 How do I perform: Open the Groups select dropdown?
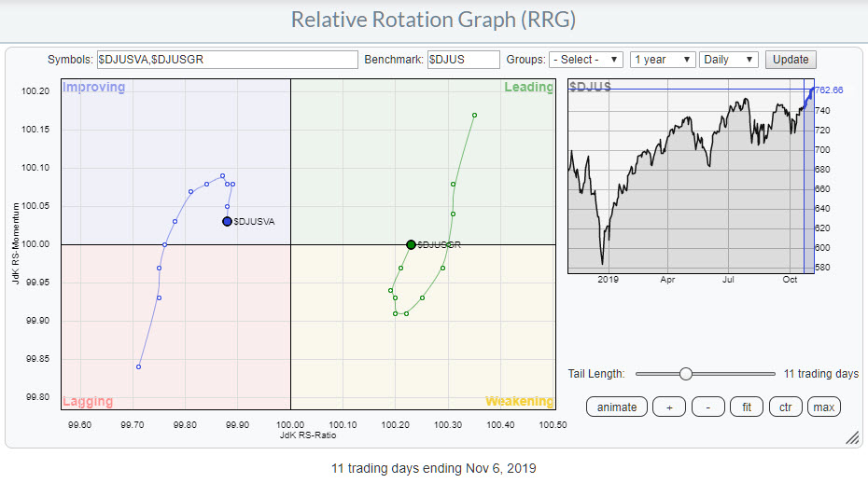tap(585, 60)
